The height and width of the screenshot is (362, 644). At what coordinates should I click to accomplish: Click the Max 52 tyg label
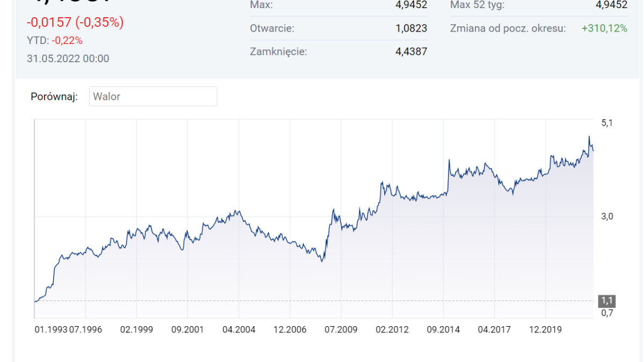478,5
